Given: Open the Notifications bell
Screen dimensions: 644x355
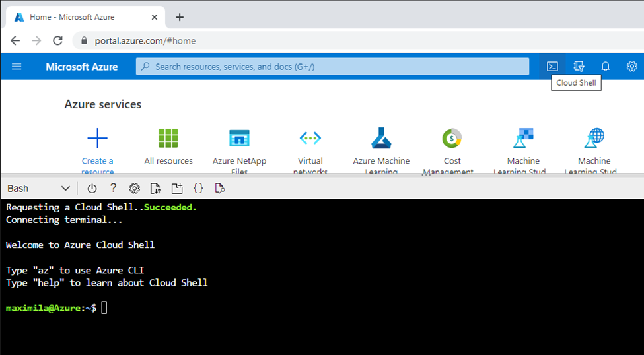Looking at the screenshot, I should pos(606,67).
